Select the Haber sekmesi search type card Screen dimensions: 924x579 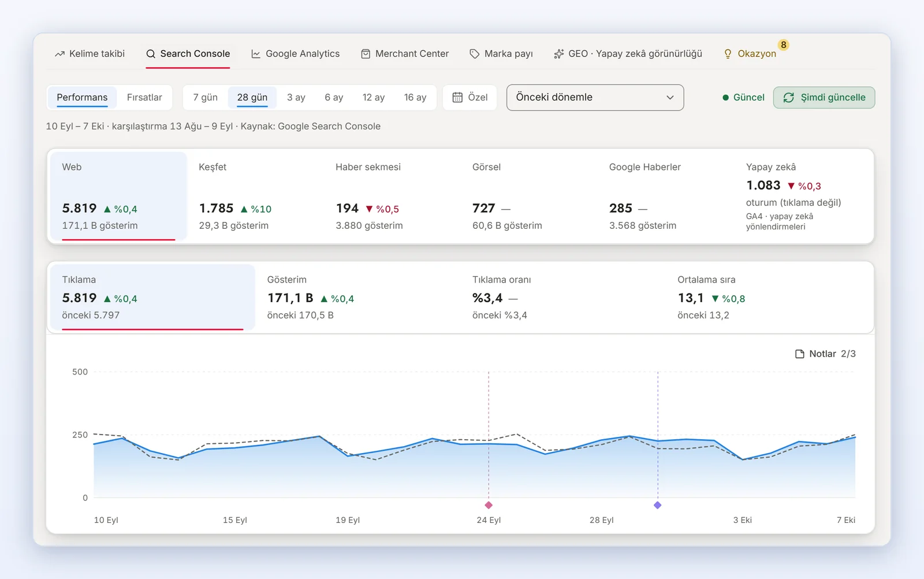393,196
